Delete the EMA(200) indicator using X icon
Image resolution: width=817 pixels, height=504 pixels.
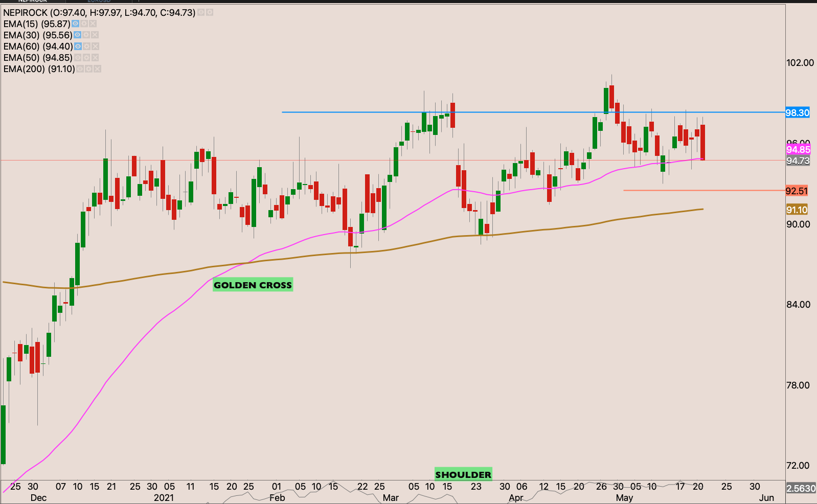97,68
